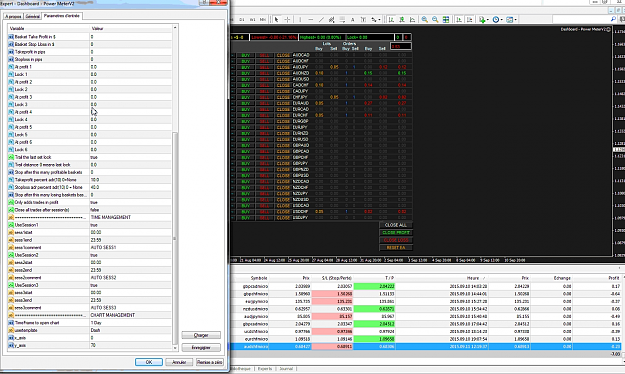Select the trendline drawing tool
Image resolution: width=625 pixels, height=374 pixels.
pyautogui.click(x=321, y=20)
